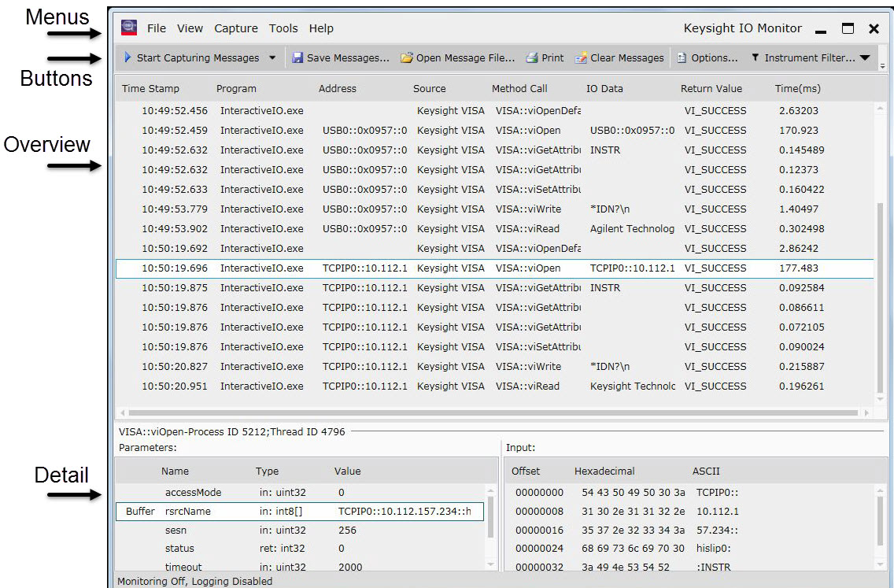Sort by Return Value column header
This screenshot has height=588, width=894.
click(711, 88)
